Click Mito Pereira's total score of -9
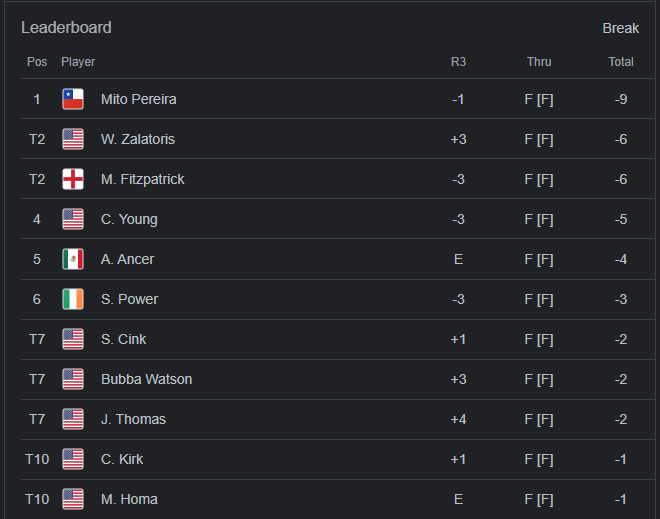660x519 pixels. [621, 99]
